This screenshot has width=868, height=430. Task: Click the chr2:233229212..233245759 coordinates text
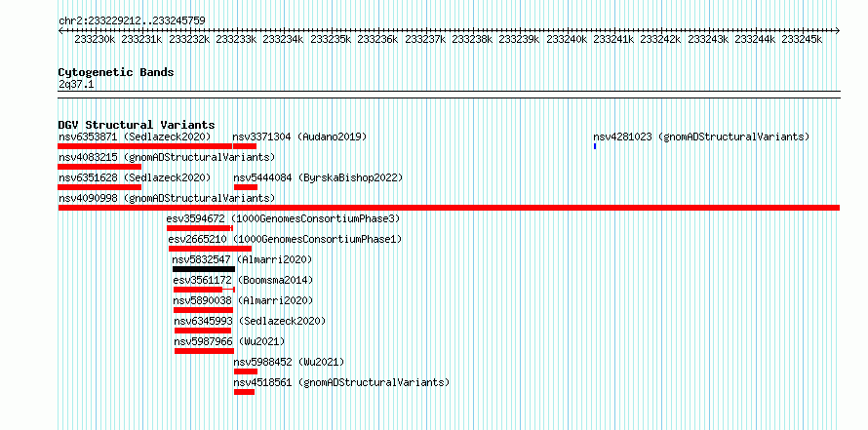coord(133,21)
